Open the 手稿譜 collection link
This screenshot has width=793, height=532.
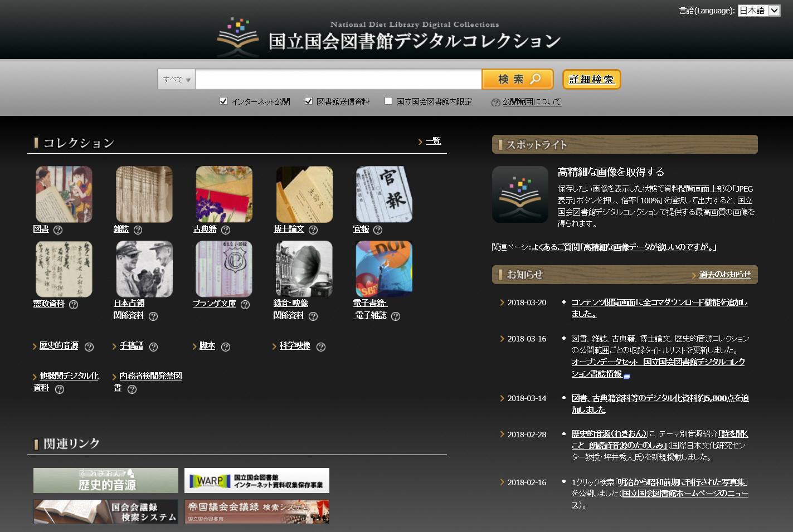coord(132,345)
